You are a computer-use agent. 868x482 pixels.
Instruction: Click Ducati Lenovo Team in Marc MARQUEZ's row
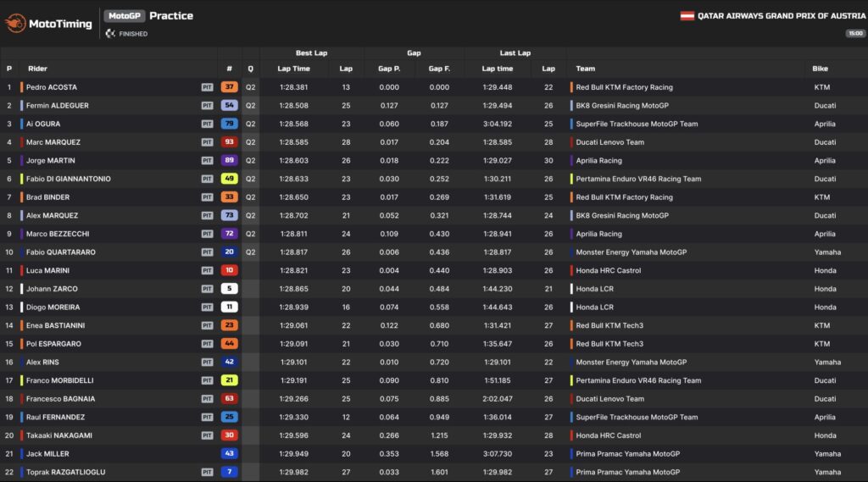tap(610, 142)
